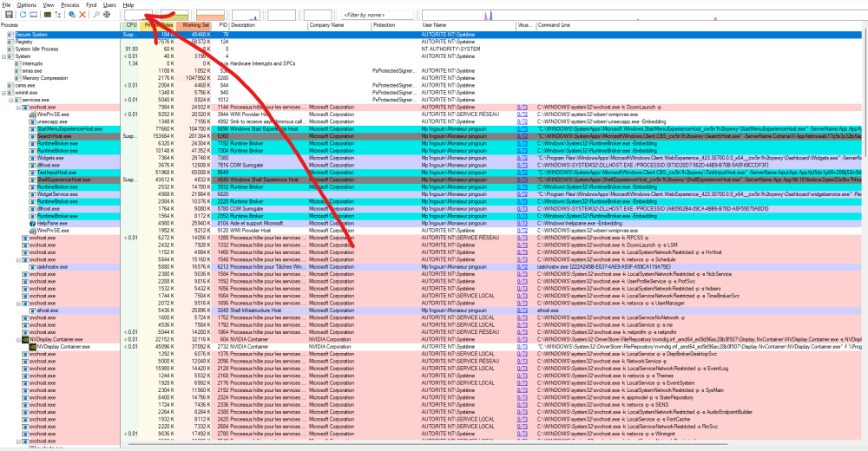Open Find Handle or DLL binoculars icon
Screen dimensions: 868x451
pos(95,15)
